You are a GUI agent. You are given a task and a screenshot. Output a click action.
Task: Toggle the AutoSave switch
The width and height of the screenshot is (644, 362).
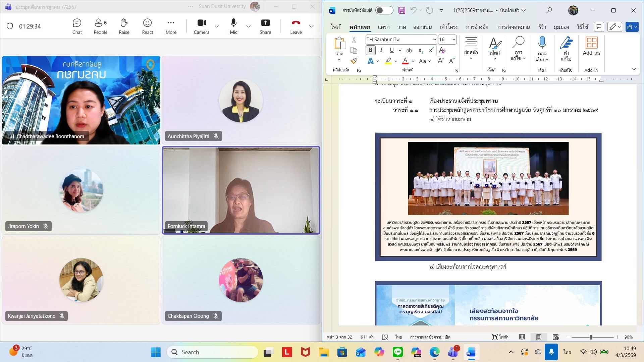[x=384, y=10]
